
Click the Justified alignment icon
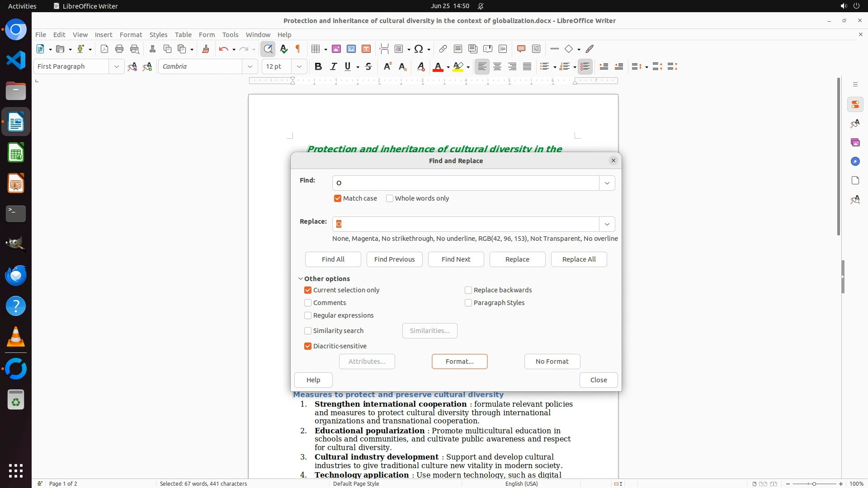click(527, 66)
